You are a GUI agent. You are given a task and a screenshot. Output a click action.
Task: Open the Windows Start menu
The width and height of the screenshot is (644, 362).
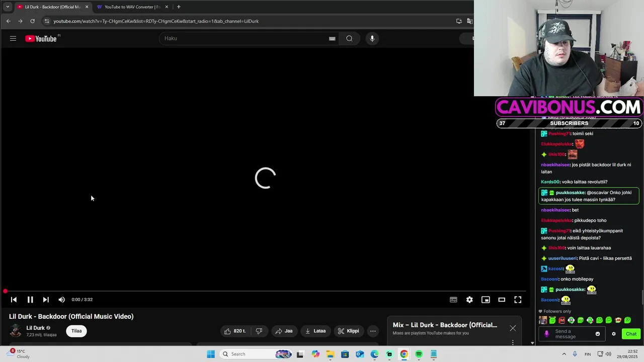[x=211, y=354]
